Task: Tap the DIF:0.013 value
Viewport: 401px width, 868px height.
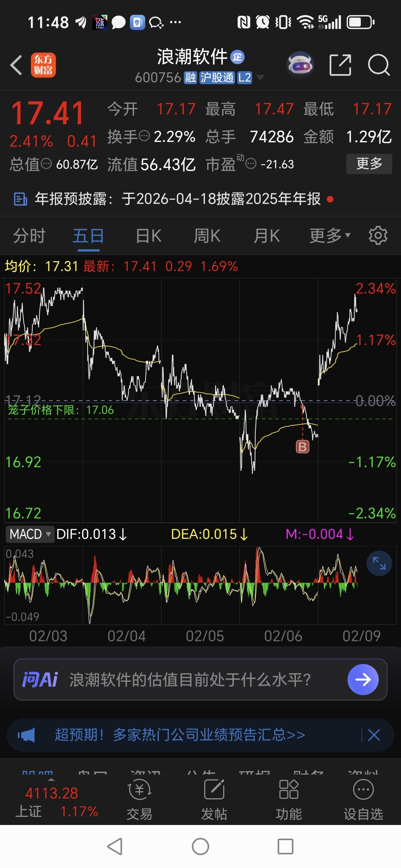Action: [92, 534]
